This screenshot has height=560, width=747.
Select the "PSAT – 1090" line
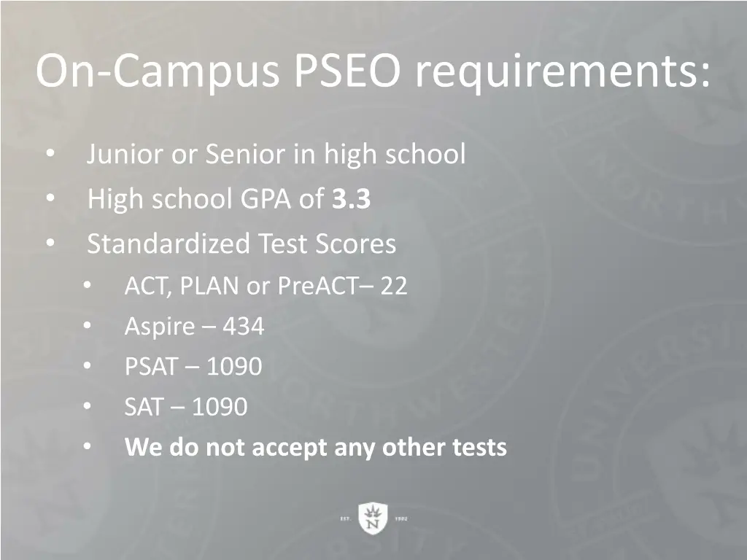click(x=193, y=366)
